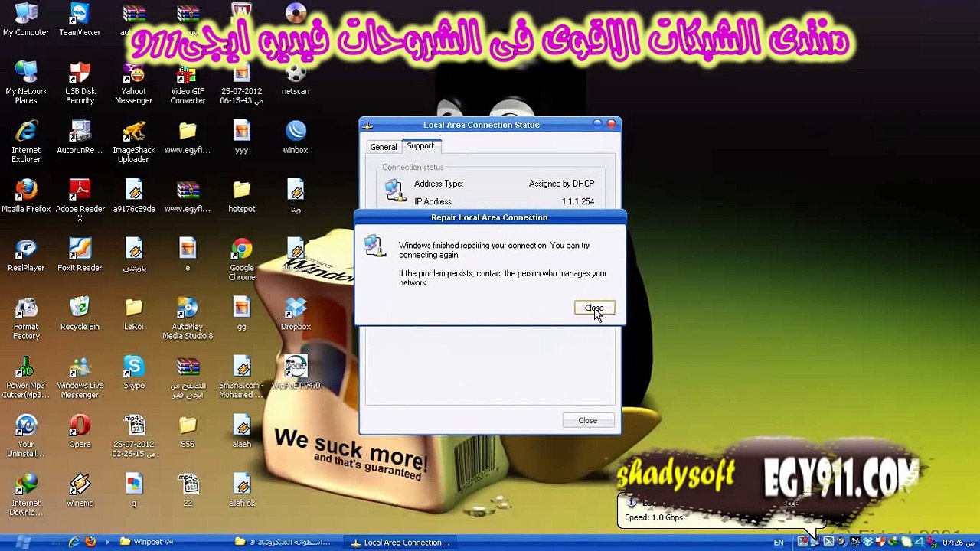Launch the Winamp desktop shortcut
Image resolution: width=980 pixels, height=551 pixels.
point(80,491)
